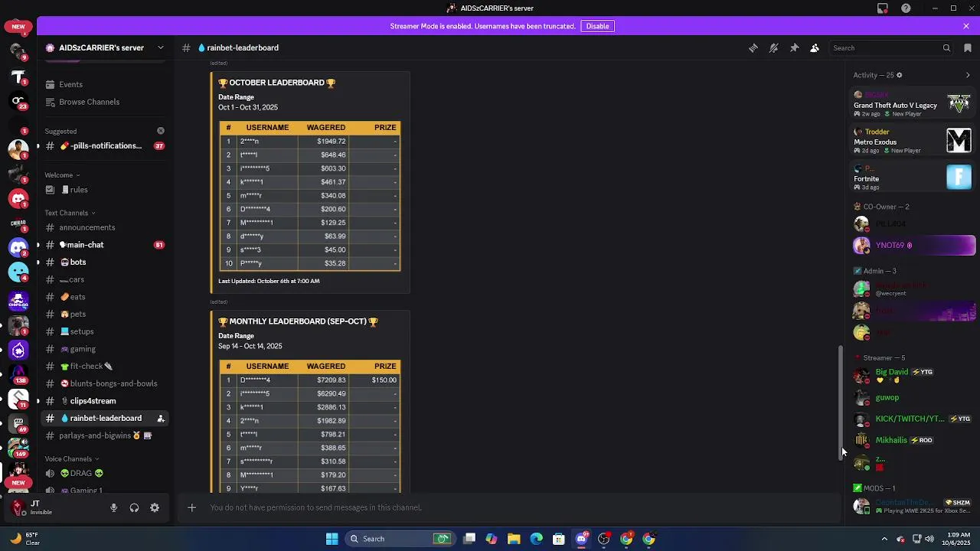Open the Help question mark icon

[x=906, y=8]
